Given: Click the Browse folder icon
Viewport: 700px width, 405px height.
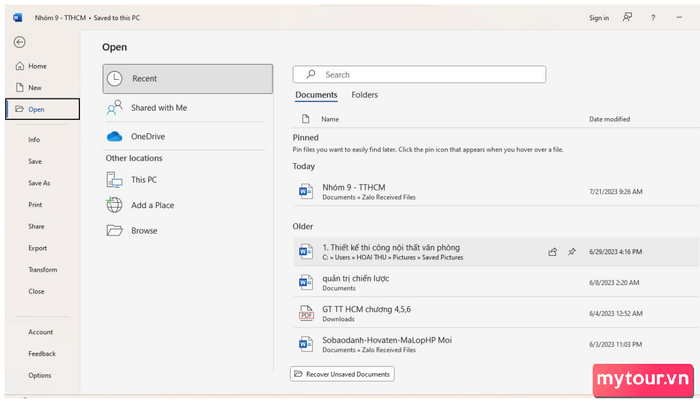Looking at the screenshot, I should 115,230.
